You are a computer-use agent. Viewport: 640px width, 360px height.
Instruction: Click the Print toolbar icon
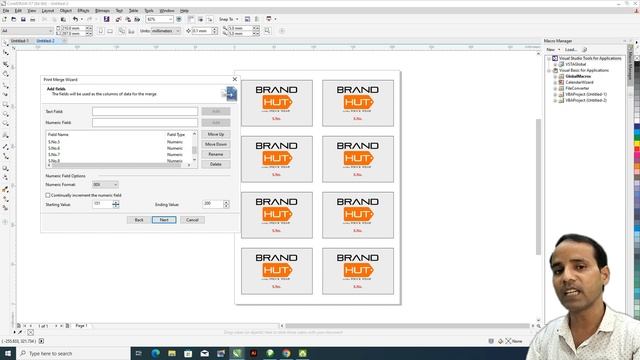click(x=33, y=19)
